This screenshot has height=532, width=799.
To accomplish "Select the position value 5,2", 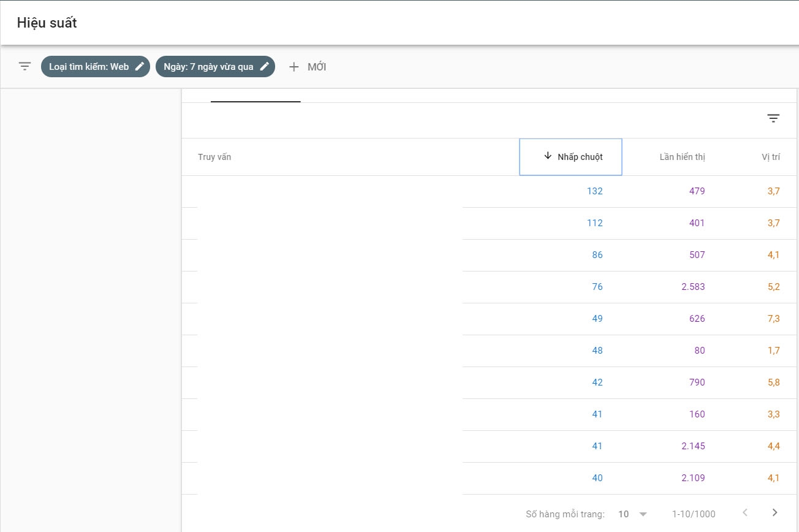I will (774, 287).
